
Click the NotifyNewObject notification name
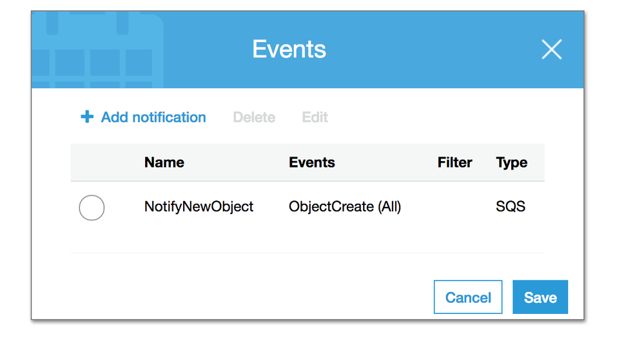pos(199,207)
